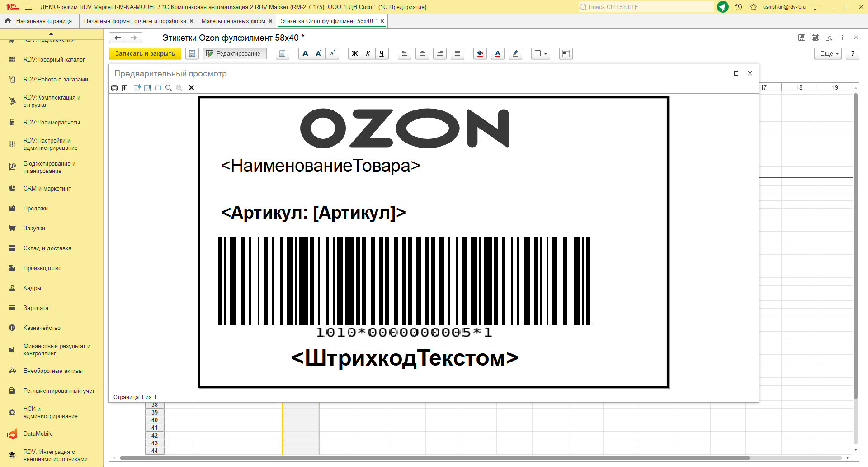Click the printer icon in the form header
The image size is (868, 467).
[816, 38]
